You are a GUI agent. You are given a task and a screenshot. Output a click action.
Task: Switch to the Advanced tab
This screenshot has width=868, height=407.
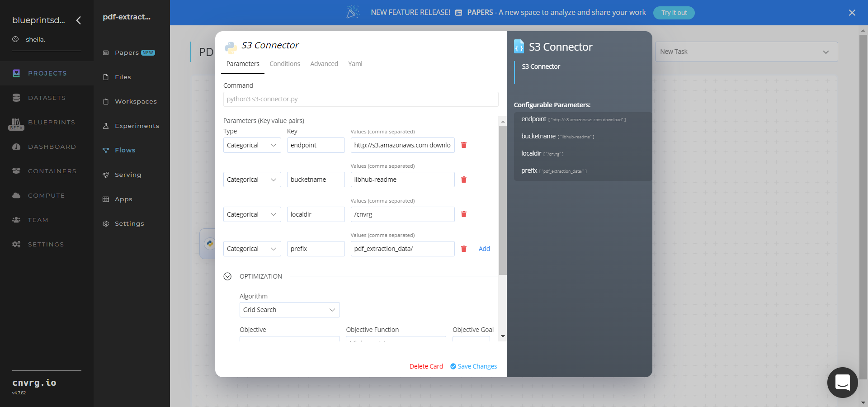[x=324, y=64]
